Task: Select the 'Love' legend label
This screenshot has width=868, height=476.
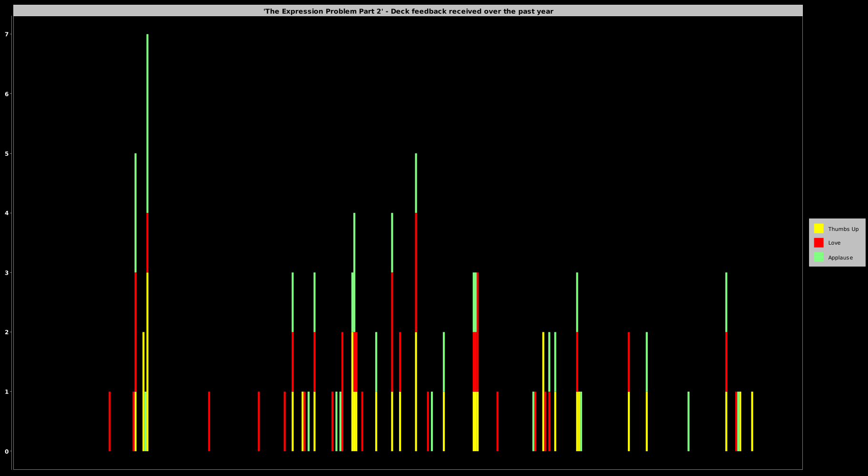Action: tap(834, 243)
